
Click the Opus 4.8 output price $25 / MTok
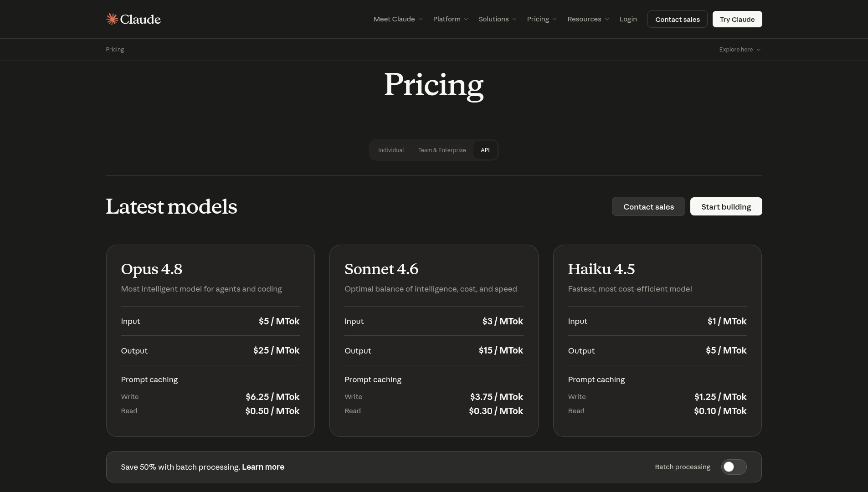(x=277, y=350)
